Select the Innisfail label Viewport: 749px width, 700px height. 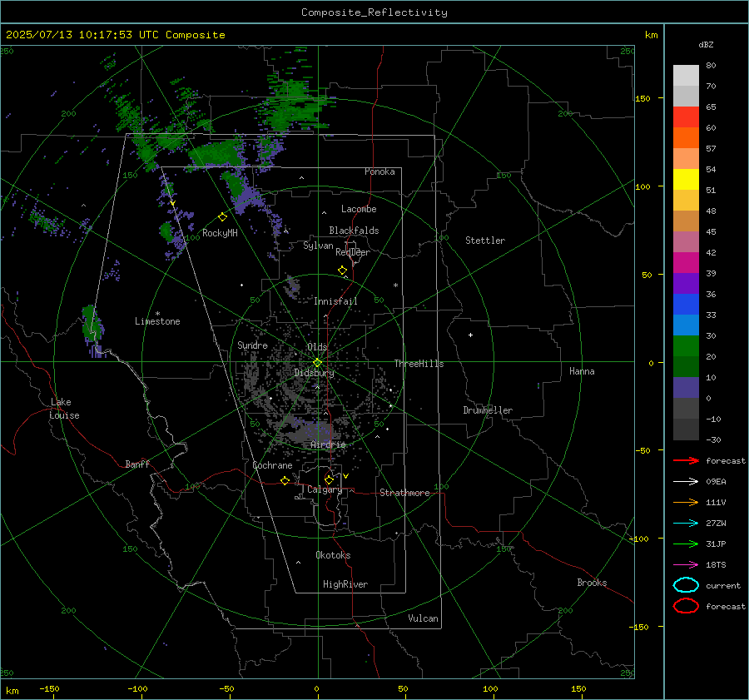click(335, 301)
